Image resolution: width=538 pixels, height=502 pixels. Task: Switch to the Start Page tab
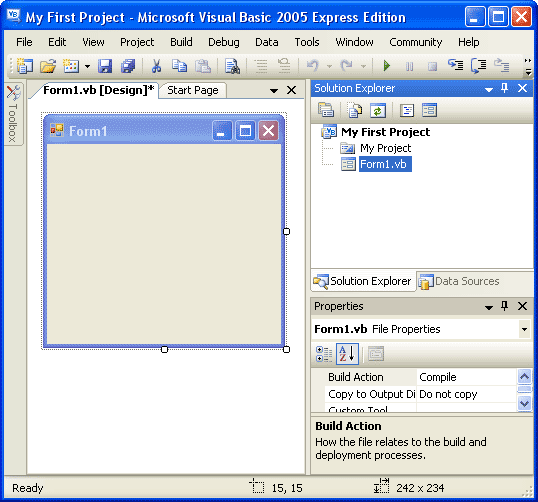click(192, 90)
